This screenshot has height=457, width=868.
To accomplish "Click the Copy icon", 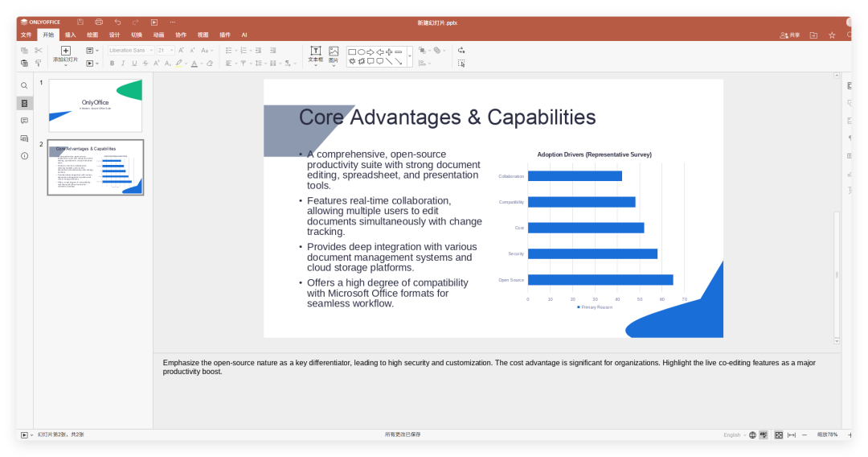I will point(24,51).
